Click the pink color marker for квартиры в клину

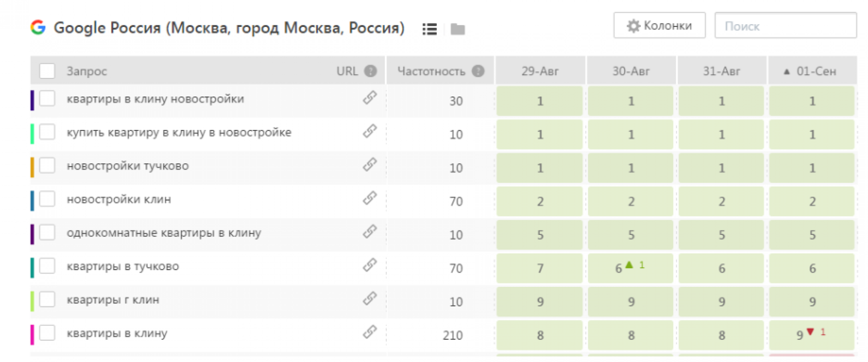pos(32,335)
